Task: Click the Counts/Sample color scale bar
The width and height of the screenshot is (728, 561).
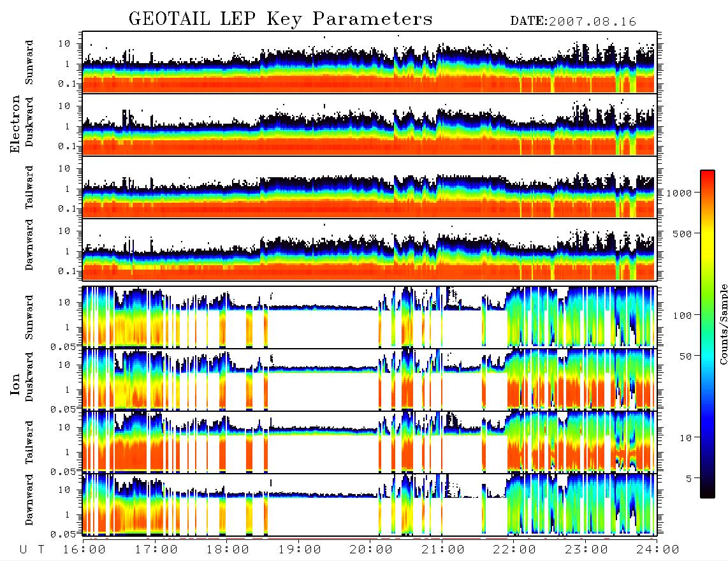Action: [x=707, y=334]
